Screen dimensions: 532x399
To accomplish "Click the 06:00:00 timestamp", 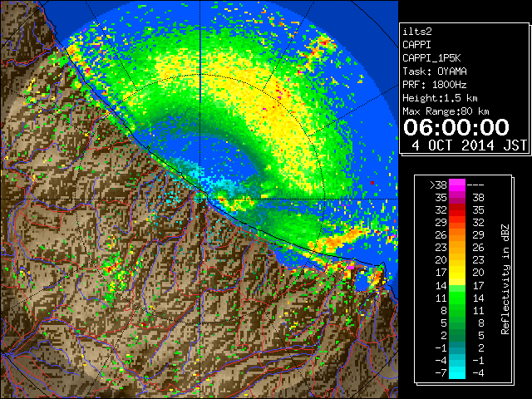I will (x=456, y=127).
